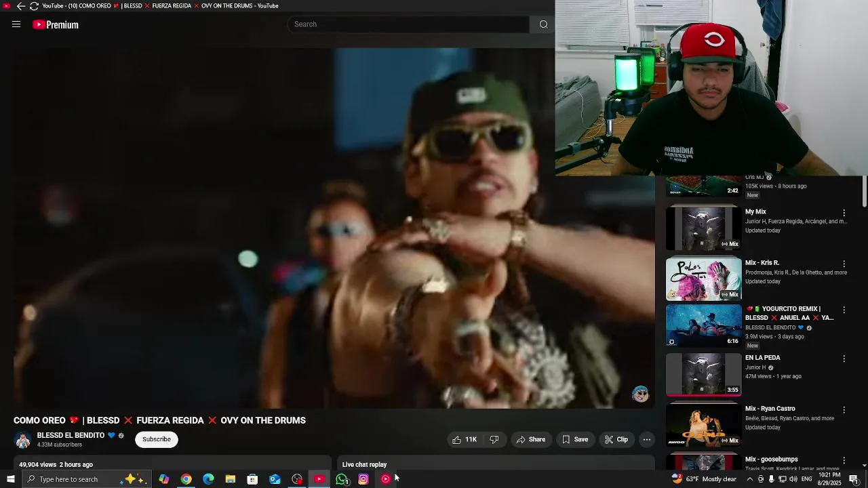The width and height of the screenshot is (868, 488).
Task: Open options menu for YOGURCITO REMIX
Action: point(844,310)
